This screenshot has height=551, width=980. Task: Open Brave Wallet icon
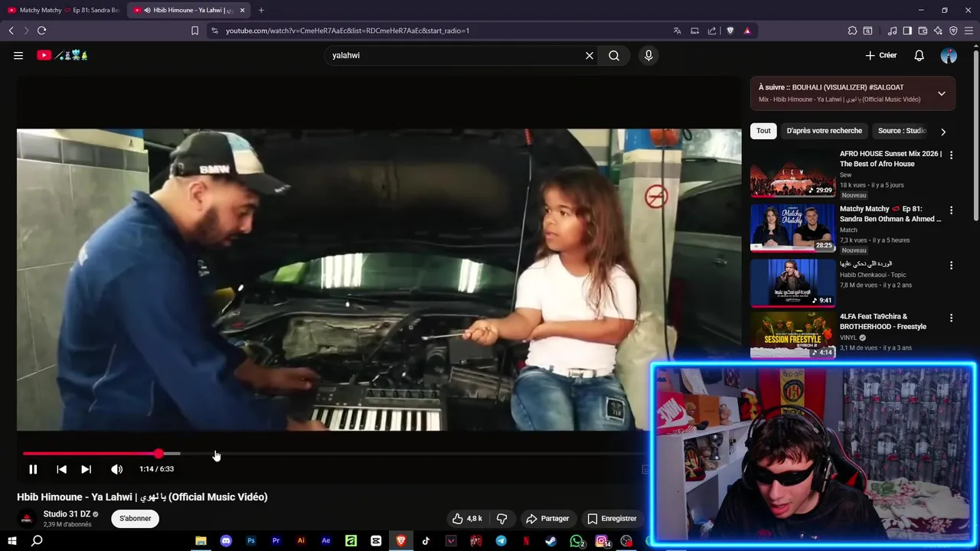923,31
